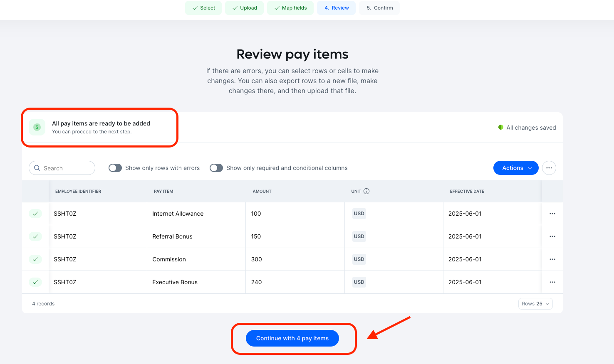The height and width of the screenshot is (364, 614).
Task: Click the green check for Executive Bonus row
Action: click(x=35, y=282)
